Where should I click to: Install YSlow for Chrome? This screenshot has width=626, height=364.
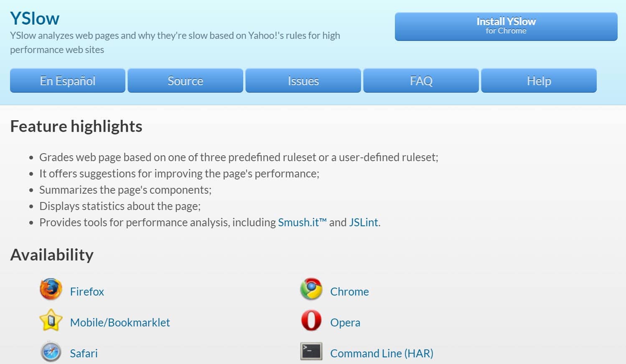506,26
